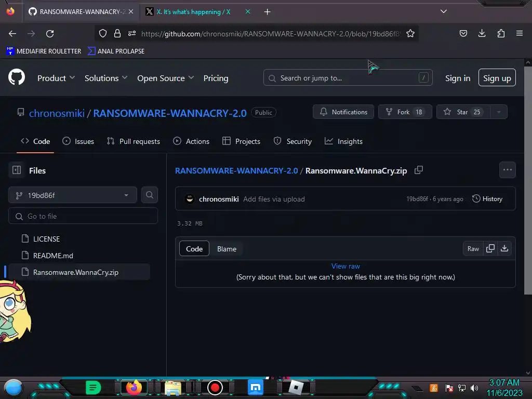Close the RANSOMWARE-WANNACRY tab
Screen dimensions: 532x399
click(x=131, y=11)
